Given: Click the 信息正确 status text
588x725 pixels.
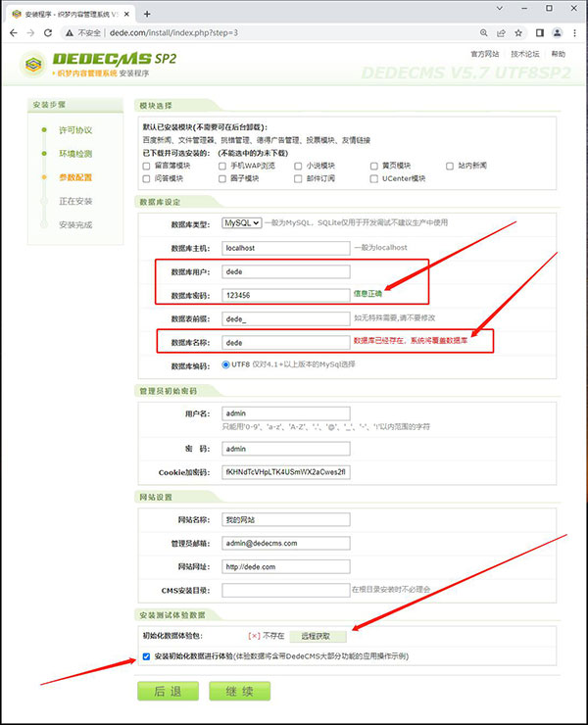Looking at the screenshot, I should [x=367, y=294].
